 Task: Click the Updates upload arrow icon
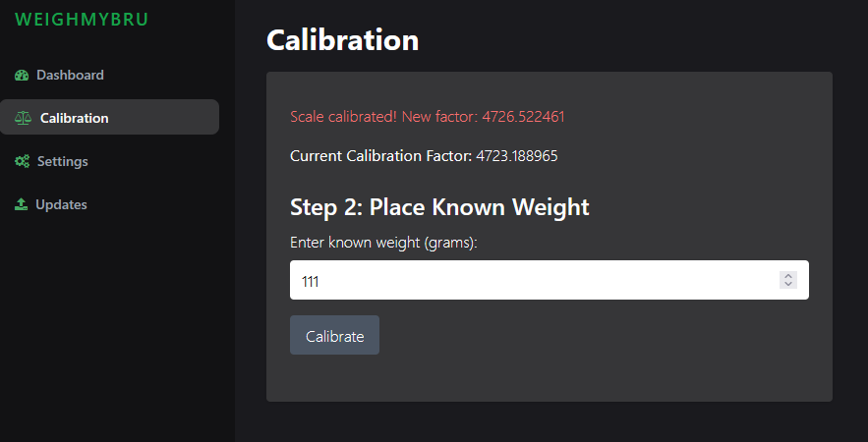pos(21,204)
